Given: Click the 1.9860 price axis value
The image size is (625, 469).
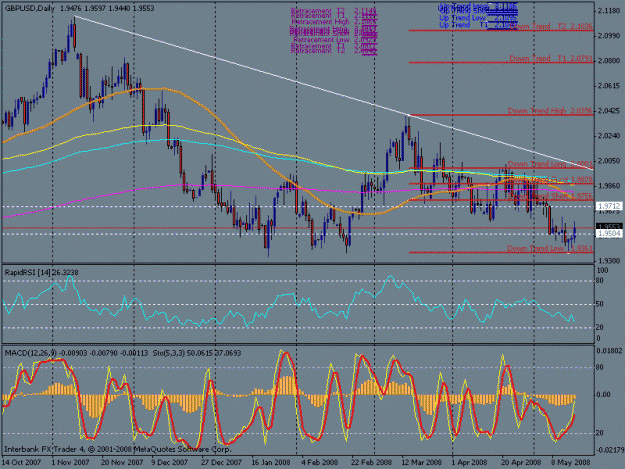Looking at the screenshot, I should [x=609, y=186].
